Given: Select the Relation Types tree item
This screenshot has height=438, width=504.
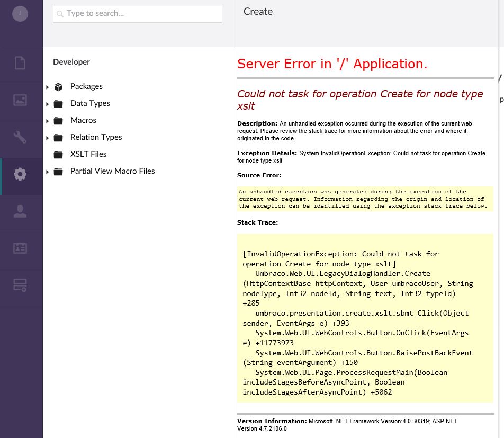Looking at the screenshot, I should pyautogui.click(x=96, y=137).
